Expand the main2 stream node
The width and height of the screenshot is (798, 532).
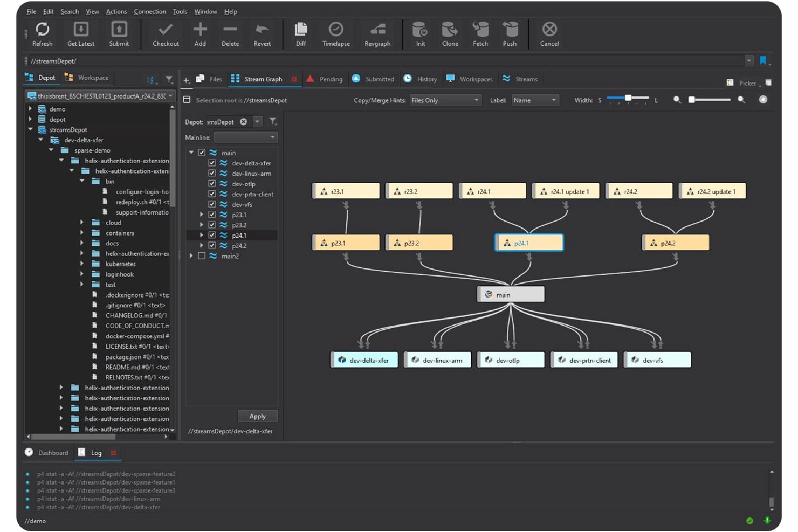[x=191, y=256]
